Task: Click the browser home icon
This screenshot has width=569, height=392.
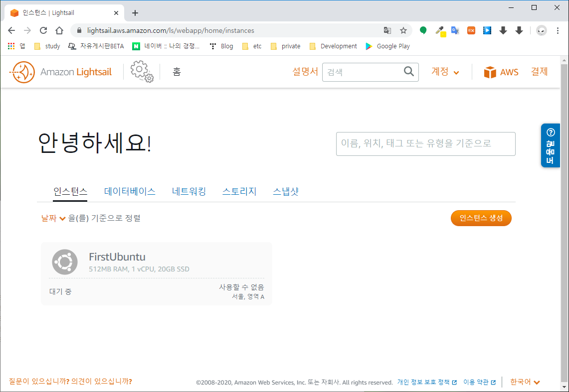Action: pos(59,30)
